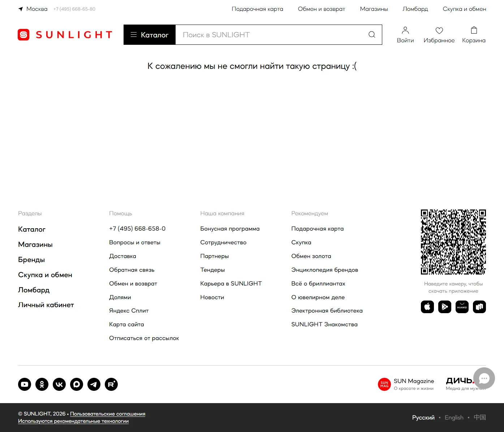504x432 pixels.
Task: Open the Пользовательские соглашения link
Action: click(x=108, y=414)
